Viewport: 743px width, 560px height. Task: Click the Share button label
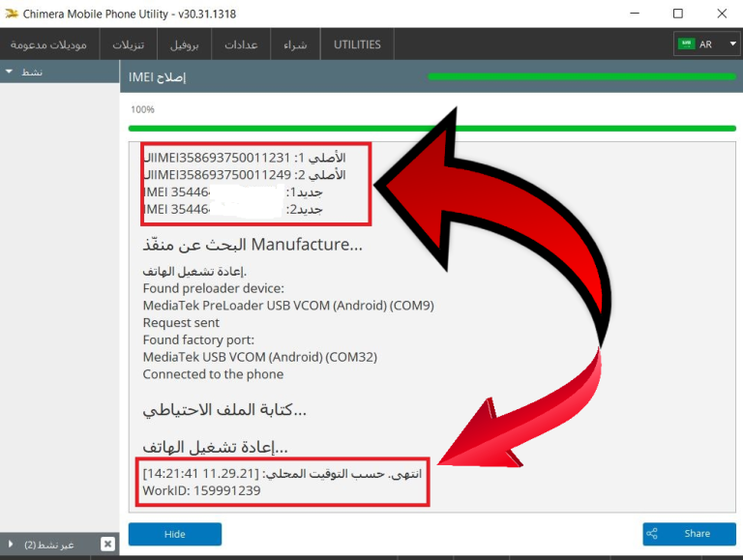(x=697, y=534)
